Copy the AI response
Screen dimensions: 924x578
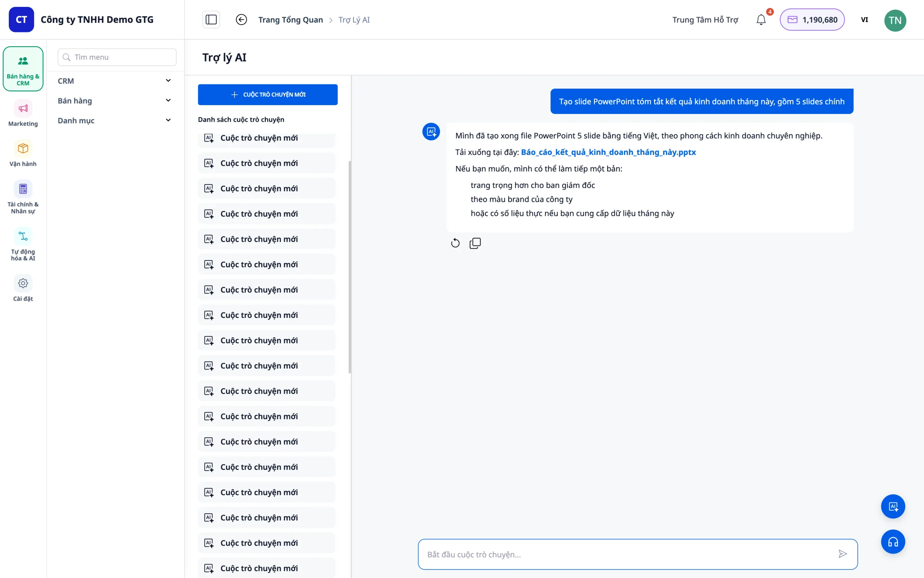click(x=475, y=243)
